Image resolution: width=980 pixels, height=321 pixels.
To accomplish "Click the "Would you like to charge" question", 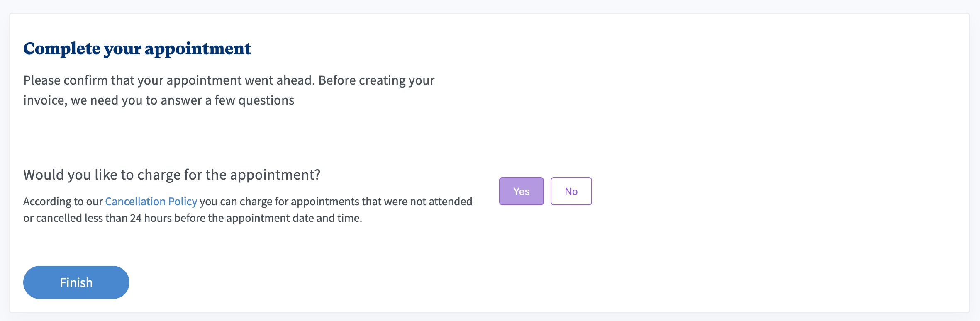I will coord(172,175).
